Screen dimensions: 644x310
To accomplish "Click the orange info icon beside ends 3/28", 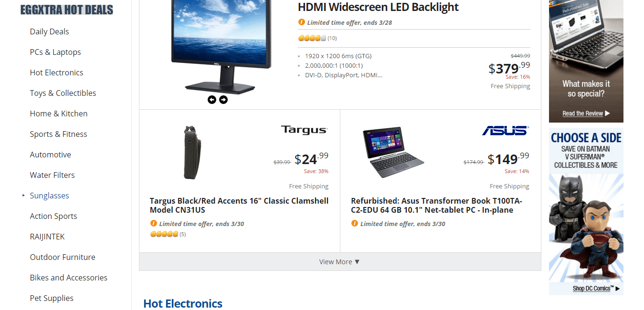I will pos(301,22).
